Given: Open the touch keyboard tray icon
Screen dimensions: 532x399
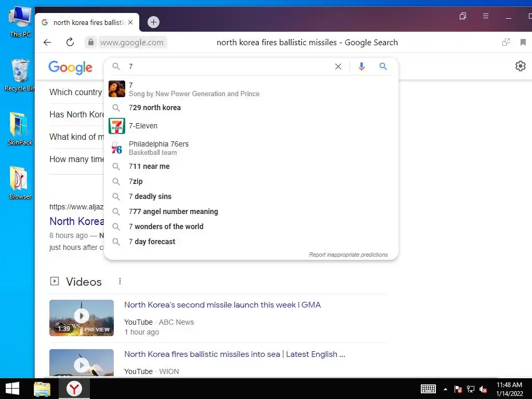Looking at the screenshot, I should click(x=428, y=389).
